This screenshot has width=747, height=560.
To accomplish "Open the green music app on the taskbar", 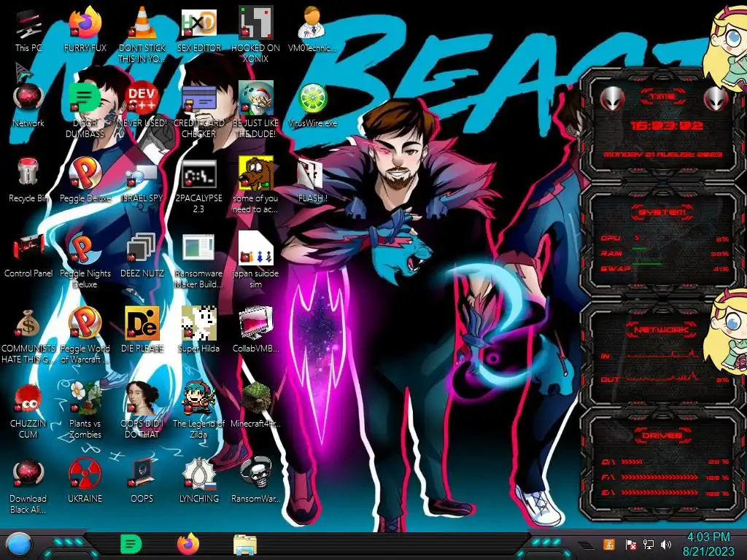I will coord(131,544).
